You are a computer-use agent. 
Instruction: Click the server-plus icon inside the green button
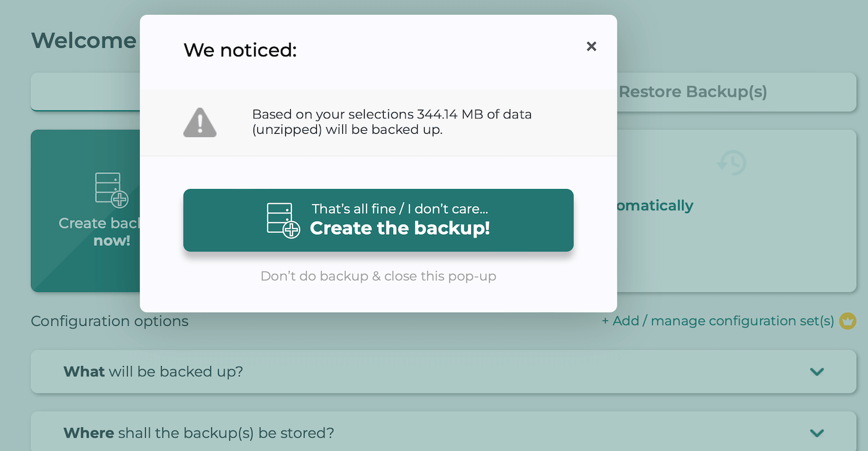click(283, 221)
